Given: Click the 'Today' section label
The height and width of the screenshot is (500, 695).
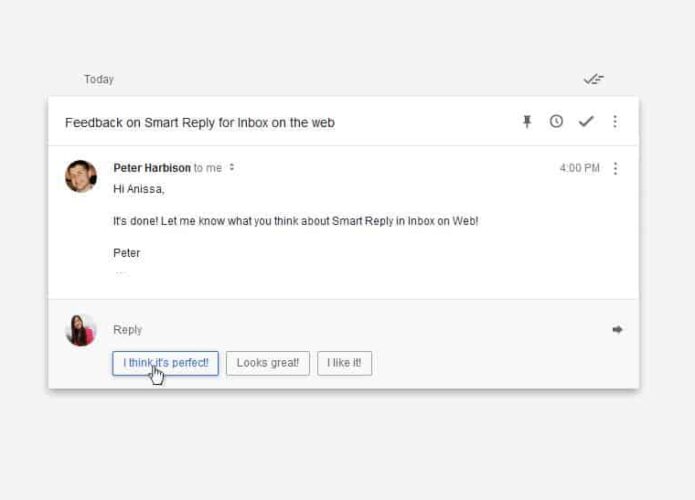Looking at the screenshot, I should (x=99, y=79).
